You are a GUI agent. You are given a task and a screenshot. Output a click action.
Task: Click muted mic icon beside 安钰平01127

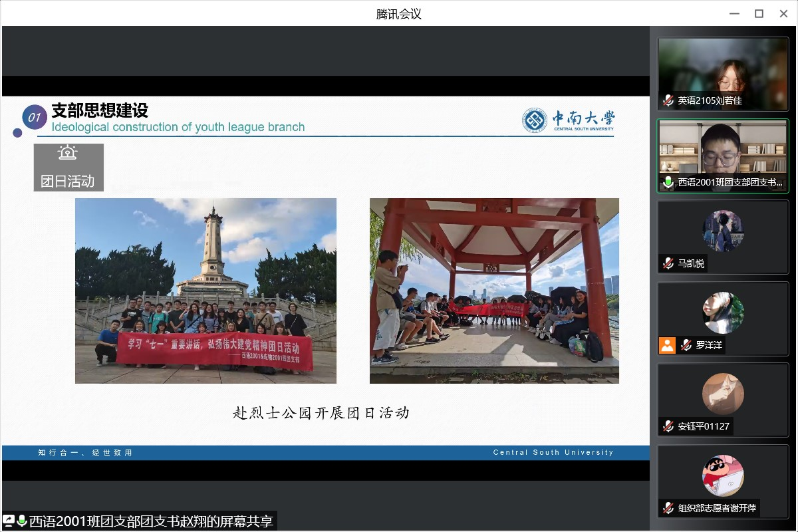click(668, 426)
